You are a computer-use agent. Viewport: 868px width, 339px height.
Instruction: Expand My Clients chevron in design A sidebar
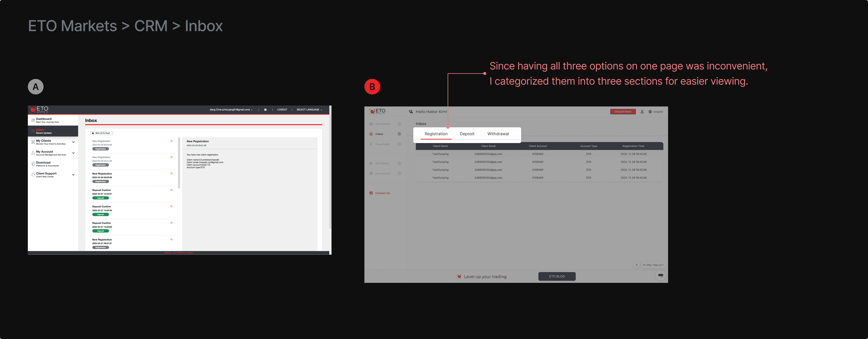[x=73, y=142]
